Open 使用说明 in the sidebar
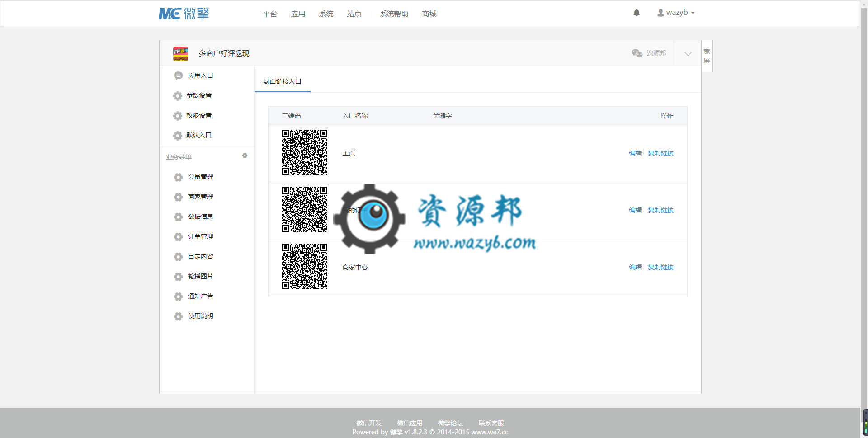 (x=201, y=316)
